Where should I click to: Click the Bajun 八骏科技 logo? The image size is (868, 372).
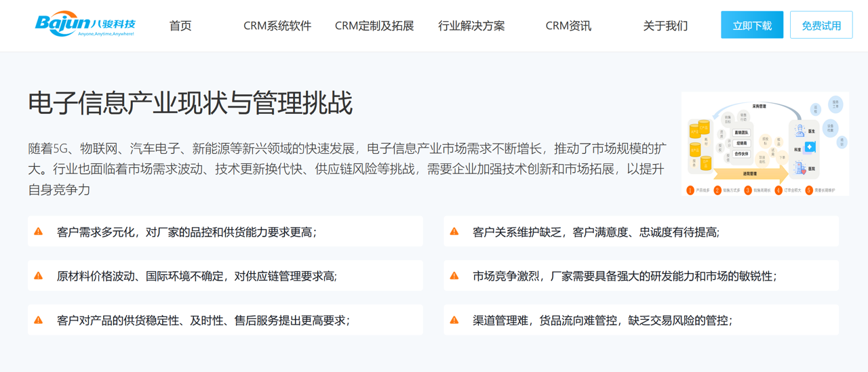[85, 24]
